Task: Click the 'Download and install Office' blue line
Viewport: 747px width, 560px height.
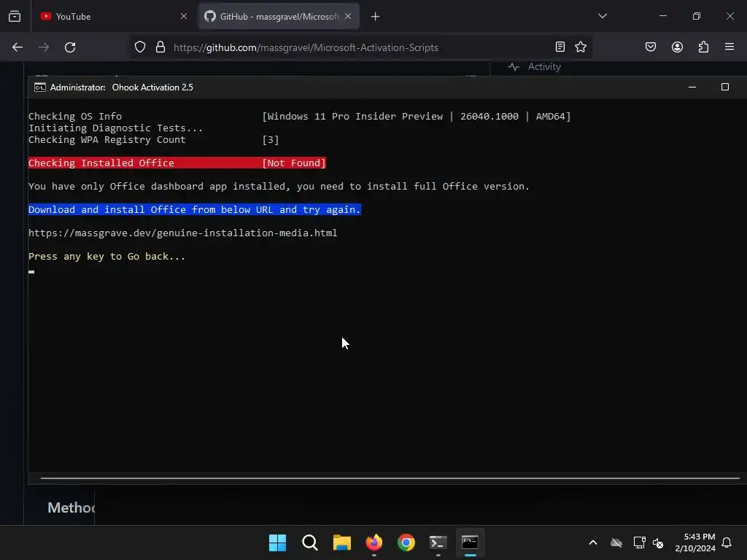Action: pos(194,209)
